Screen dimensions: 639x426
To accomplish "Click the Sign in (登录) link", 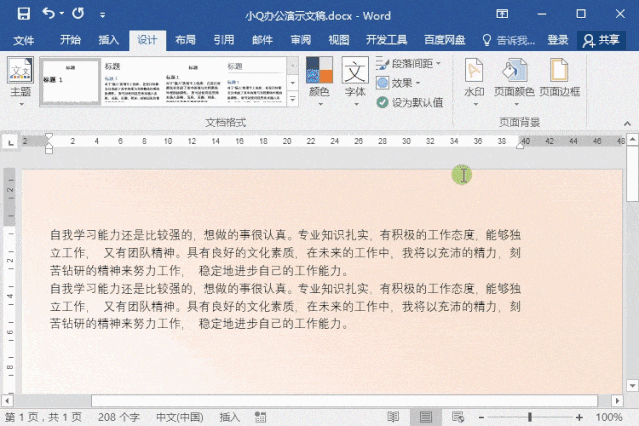I will (x=557, y=40).
